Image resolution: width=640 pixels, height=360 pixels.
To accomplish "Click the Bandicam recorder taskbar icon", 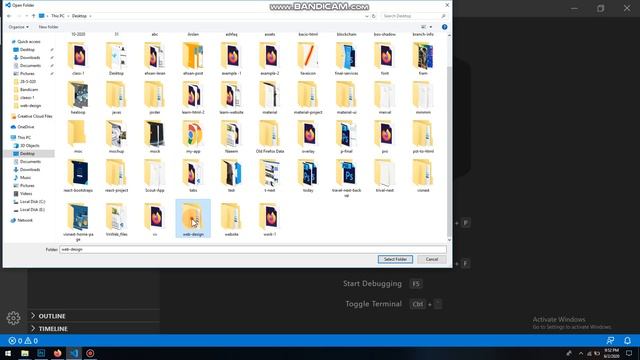I will coord(90,353).
